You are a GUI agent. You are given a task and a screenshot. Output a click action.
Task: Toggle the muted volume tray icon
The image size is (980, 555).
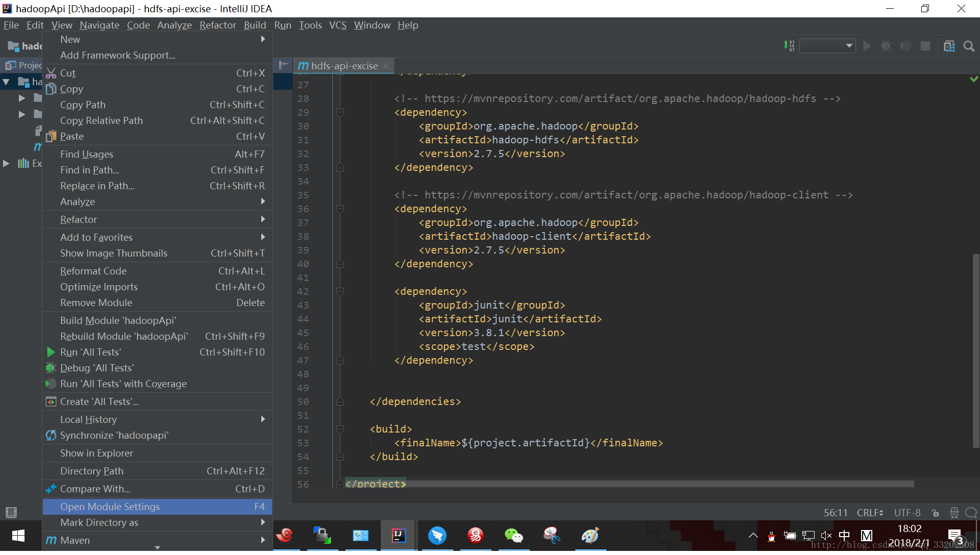coord(826,536)
